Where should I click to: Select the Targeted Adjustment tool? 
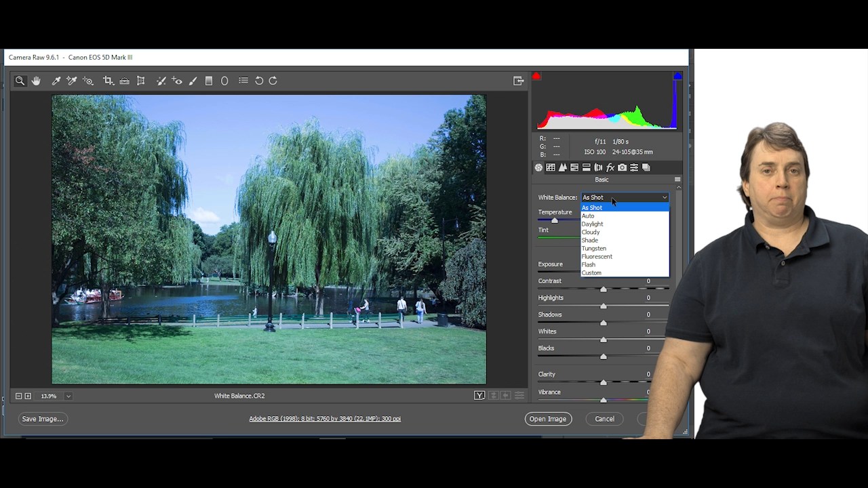88,81
